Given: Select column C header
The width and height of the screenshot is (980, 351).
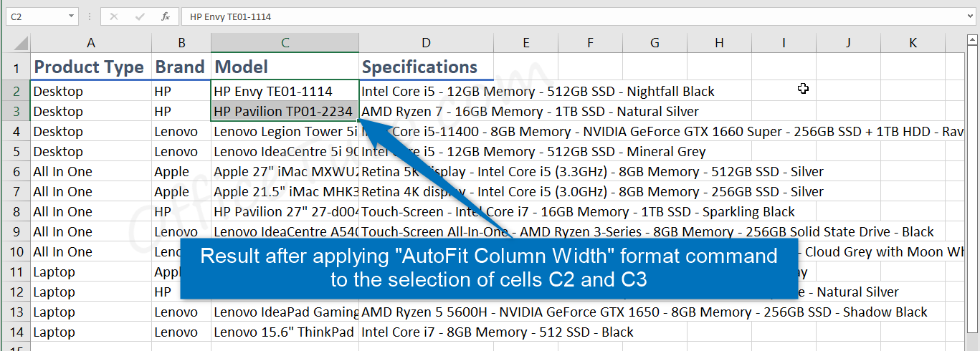Looking at the screenshot, I should pyautogui.click(x=285, y=43).
